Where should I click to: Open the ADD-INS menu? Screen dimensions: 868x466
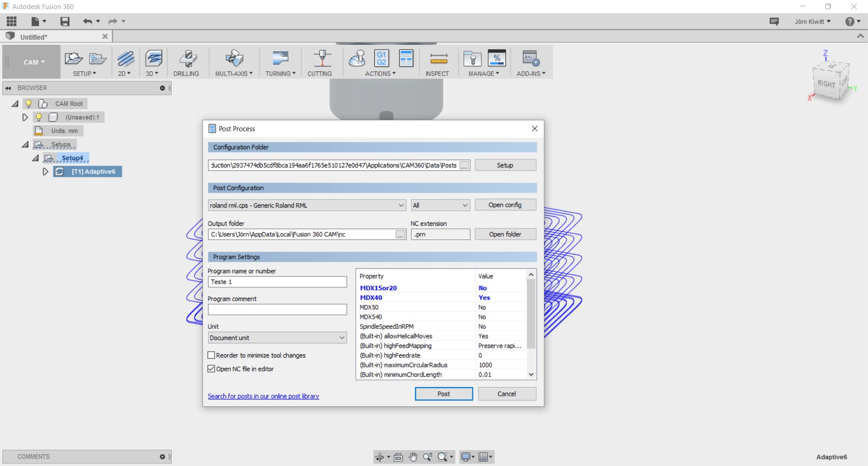pyautogui.click(x=531, y=73)
